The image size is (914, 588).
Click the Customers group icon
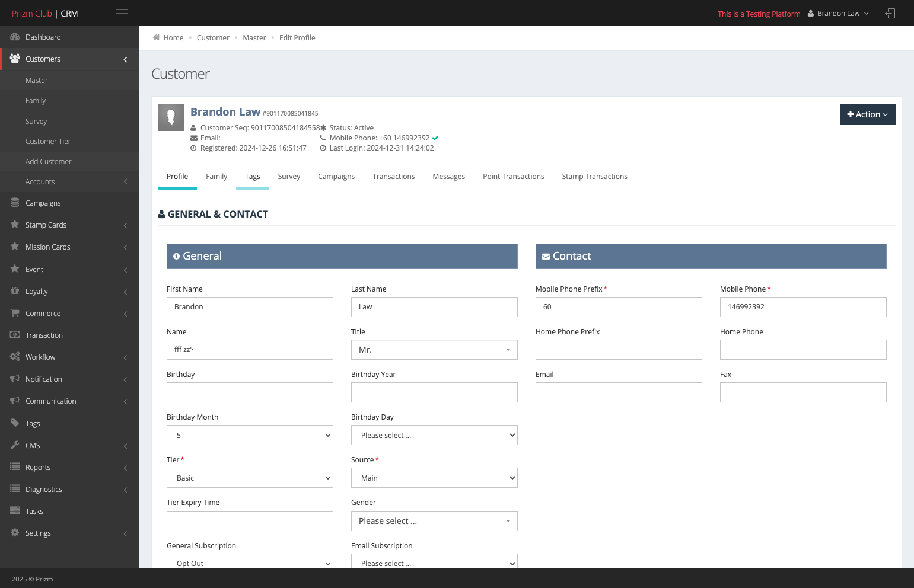[15, 59]
